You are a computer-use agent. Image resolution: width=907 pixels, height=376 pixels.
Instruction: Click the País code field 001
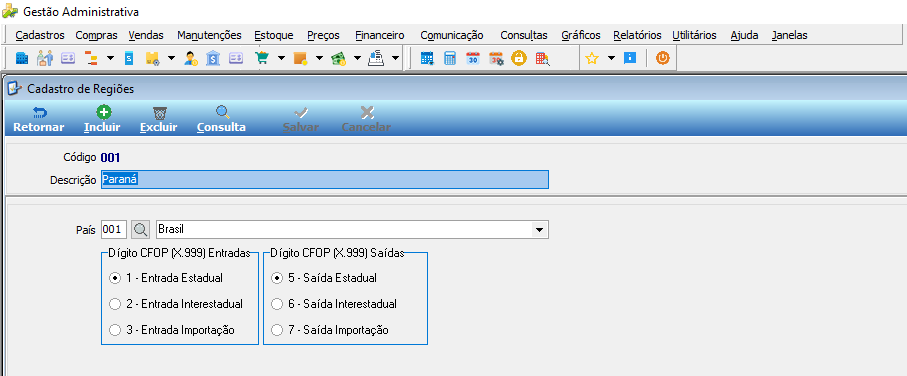tap(114, 230)
